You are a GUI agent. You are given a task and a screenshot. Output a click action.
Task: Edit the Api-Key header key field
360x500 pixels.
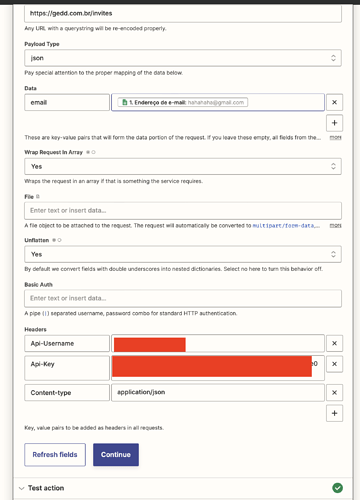point(67,368)
